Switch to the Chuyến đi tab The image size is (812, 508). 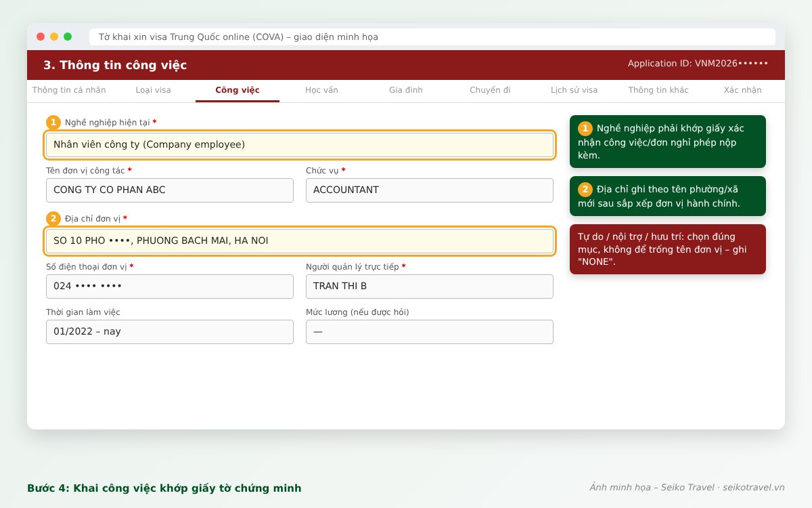(x=490, y=90)
